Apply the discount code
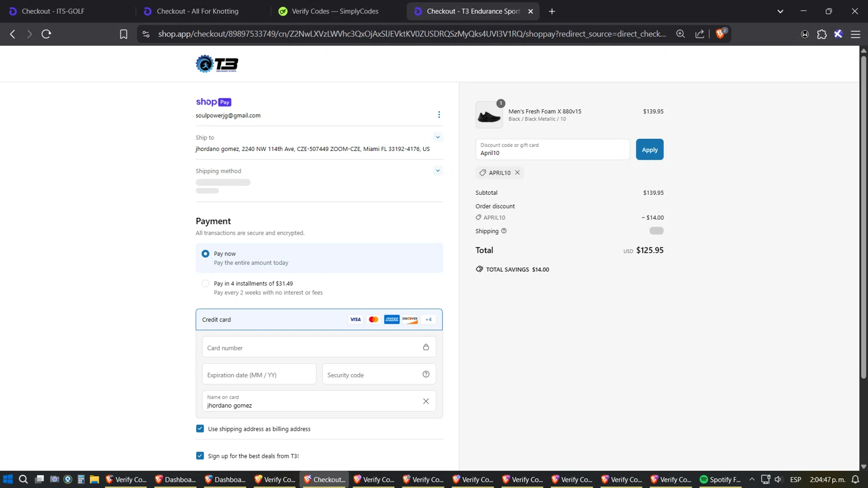Viewport: 868px width, 488px height. coord(649,149)
